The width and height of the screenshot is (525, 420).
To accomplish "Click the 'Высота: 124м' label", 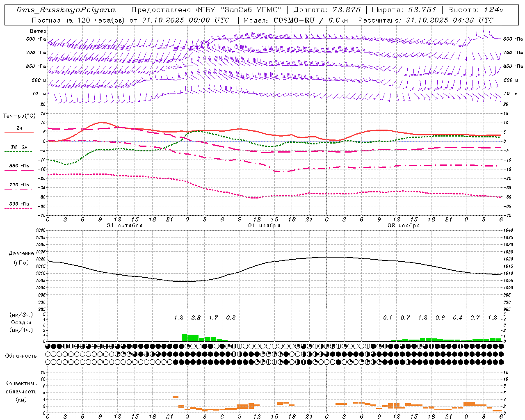I will pyautogui.click(x=476, y=10).
